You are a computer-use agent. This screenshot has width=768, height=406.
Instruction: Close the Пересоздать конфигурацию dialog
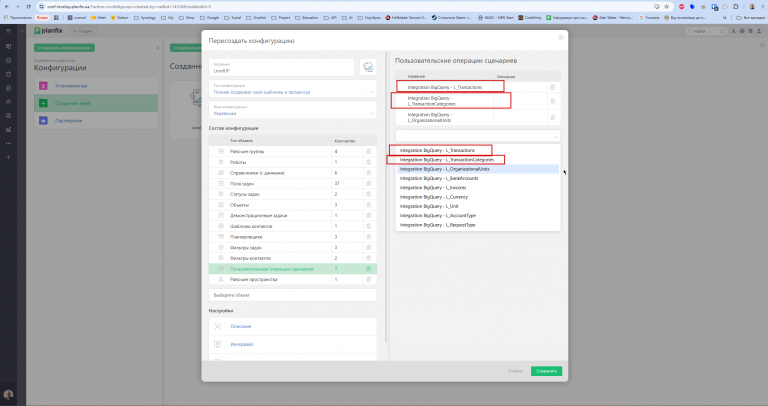pos(561,37)
